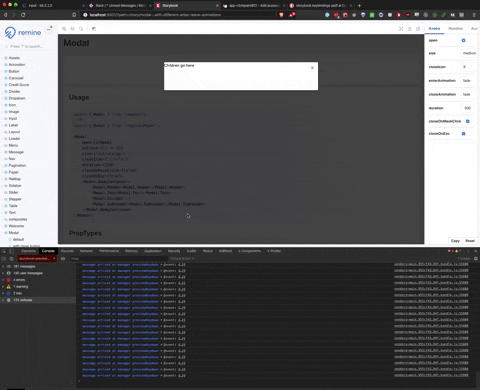
Task: Switch to the Storybook browser tab
Action: point(187,6)
